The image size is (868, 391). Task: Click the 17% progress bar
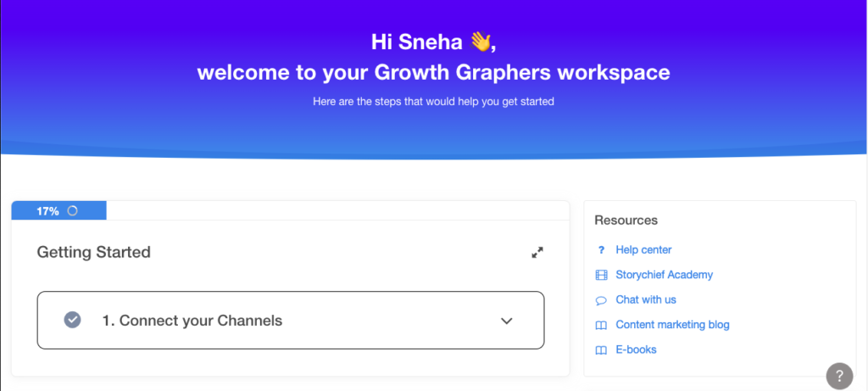coord(58,211)
